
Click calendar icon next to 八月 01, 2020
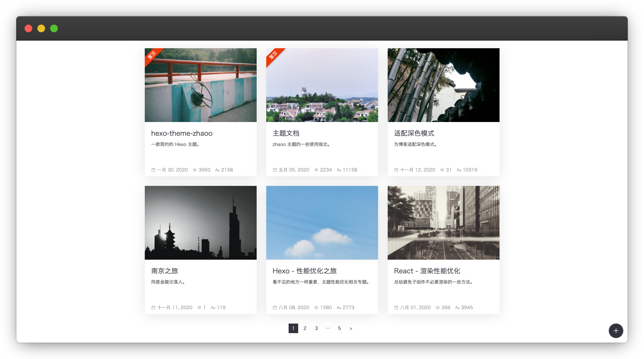[396, 308]
